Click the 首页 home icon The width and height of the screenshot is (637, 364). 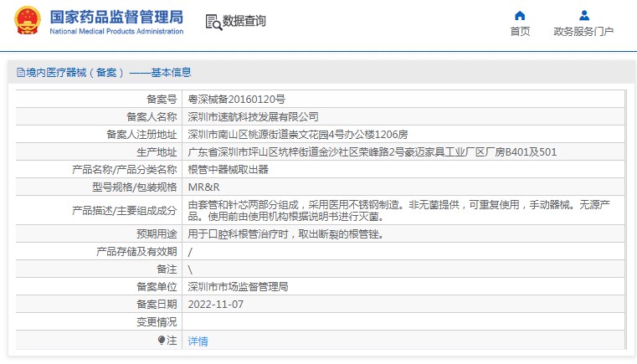[520, 16]
